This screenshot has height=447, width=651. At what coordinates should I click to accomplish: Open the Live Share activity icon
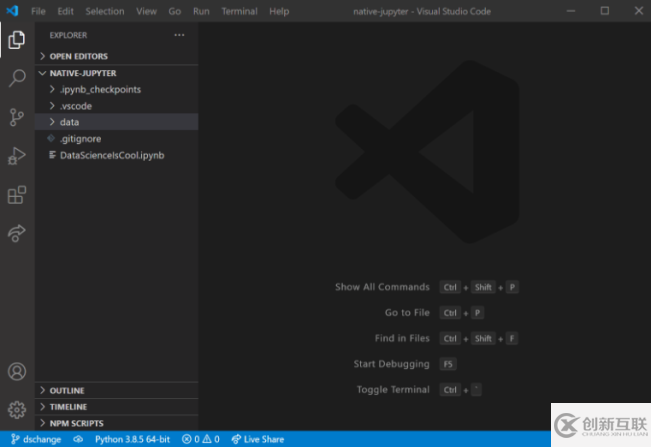(x=17, y=233)
